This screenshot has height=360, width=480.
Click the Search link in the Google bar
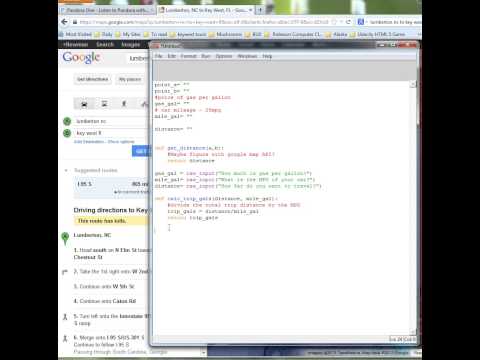[x=105, y=44]
